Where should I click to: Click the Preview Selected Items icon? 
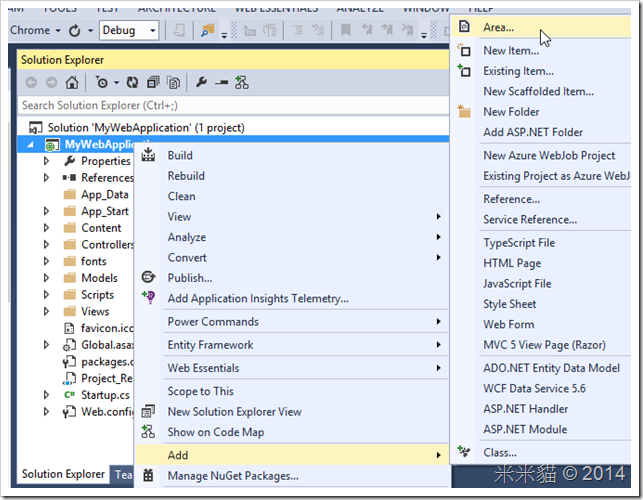[221, 82]
